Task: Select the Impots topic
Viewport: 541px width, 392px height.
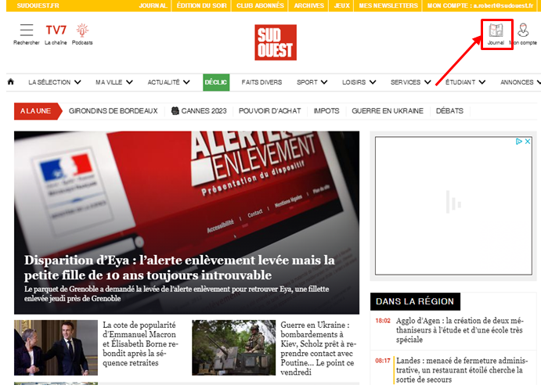Action: [326, 110]
